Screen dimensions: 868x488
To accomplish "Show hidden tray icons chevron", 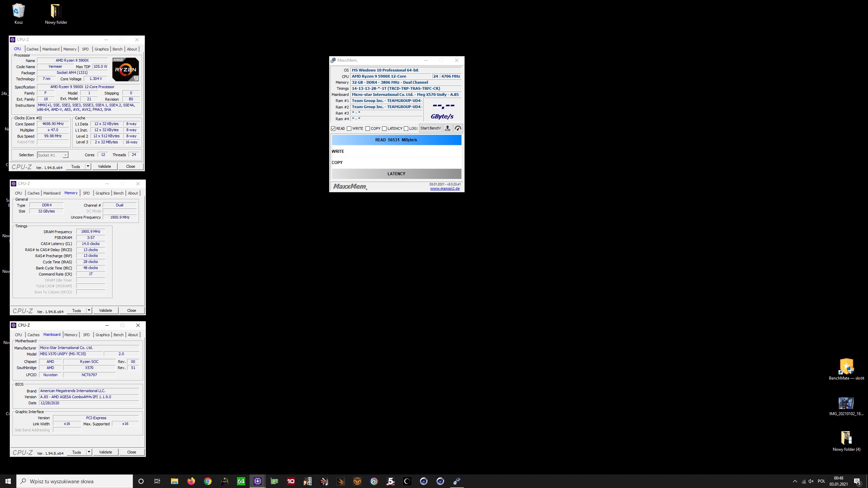I will pyautogui.click(x=795, y=481).
